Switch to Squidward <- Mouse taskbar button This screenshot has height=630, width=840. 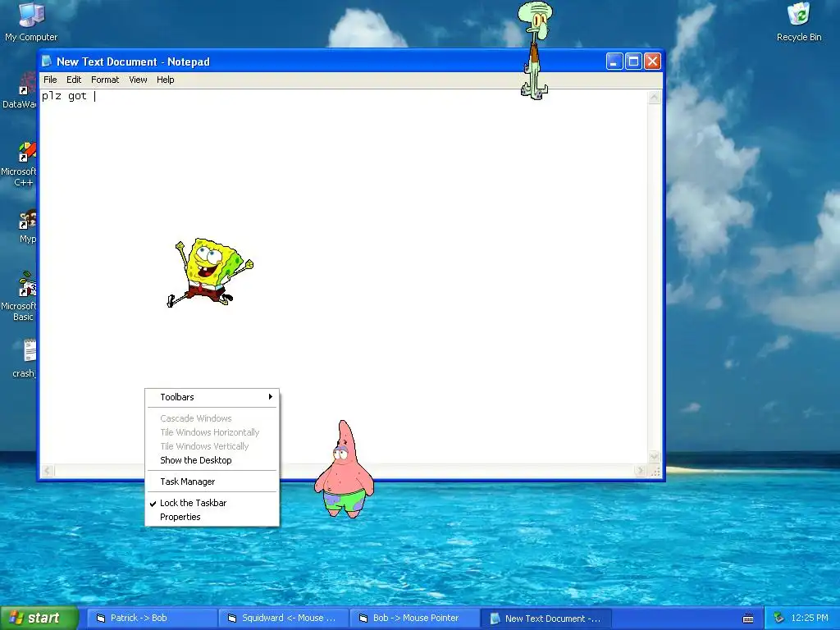pyautogui.click(x=283, y=619)
